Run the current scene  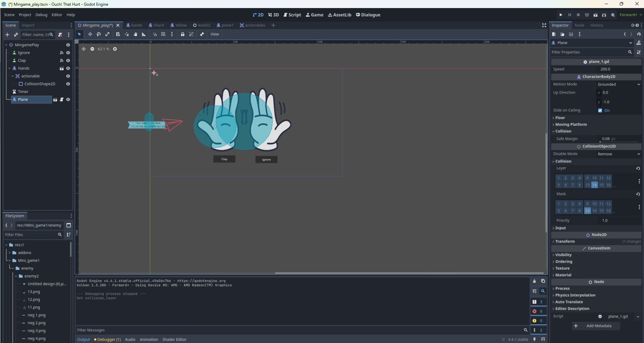(x=595, y=15)
